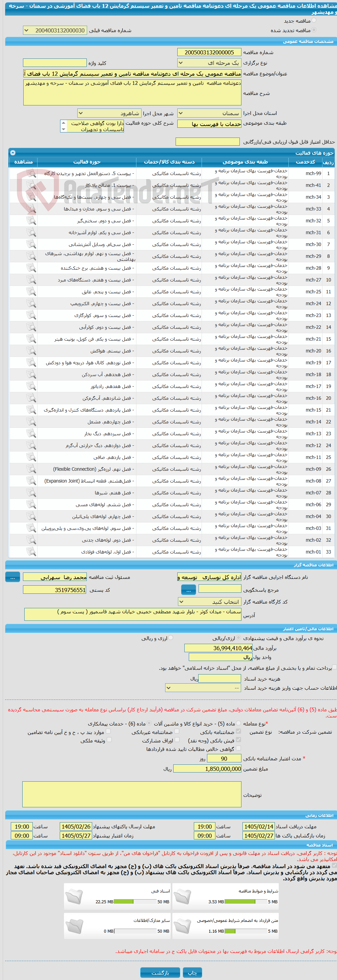
Task: Open view icon for row mch-19
Action: click(31, 363)
